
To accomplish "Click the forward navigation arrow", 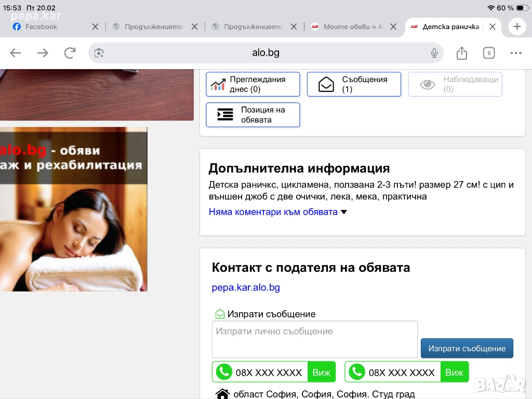I will 43,53.
